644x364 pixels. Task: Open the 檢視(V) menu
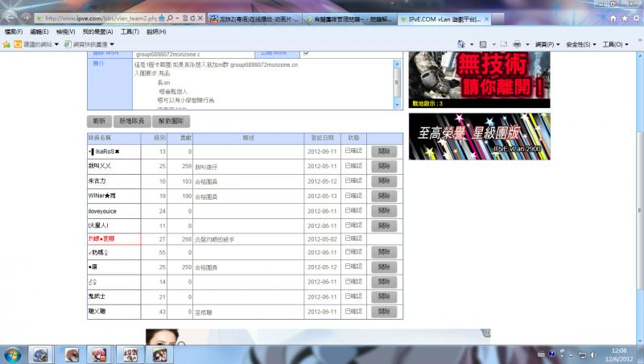(65, 31)
